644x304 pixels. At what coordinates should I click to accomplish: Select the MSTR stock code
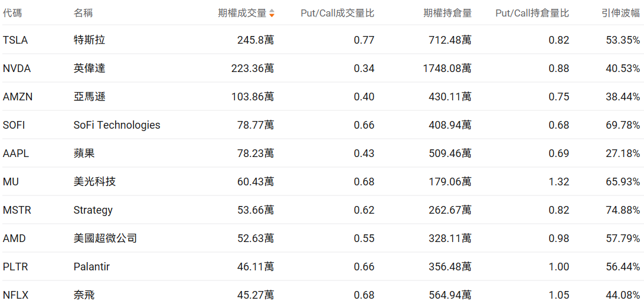tap(17, 210)
